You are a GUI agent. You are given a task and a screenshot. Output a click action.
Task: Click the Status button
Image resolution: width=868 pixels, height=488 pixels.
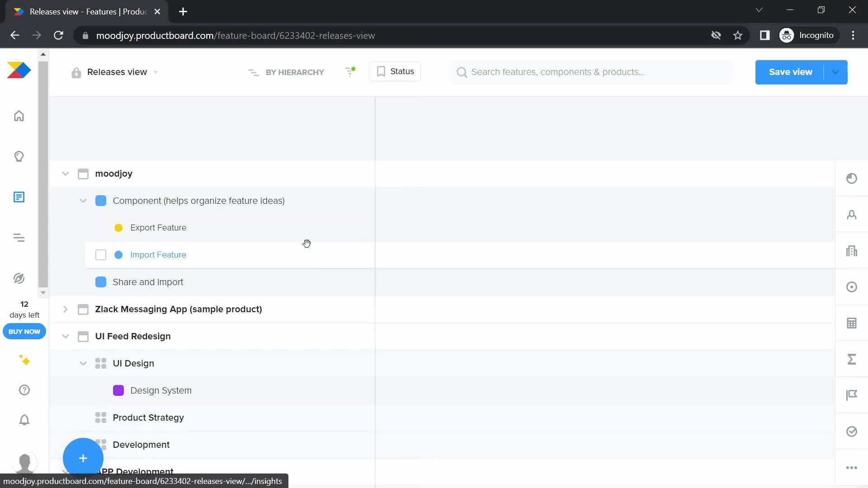(x=395, y=71)
